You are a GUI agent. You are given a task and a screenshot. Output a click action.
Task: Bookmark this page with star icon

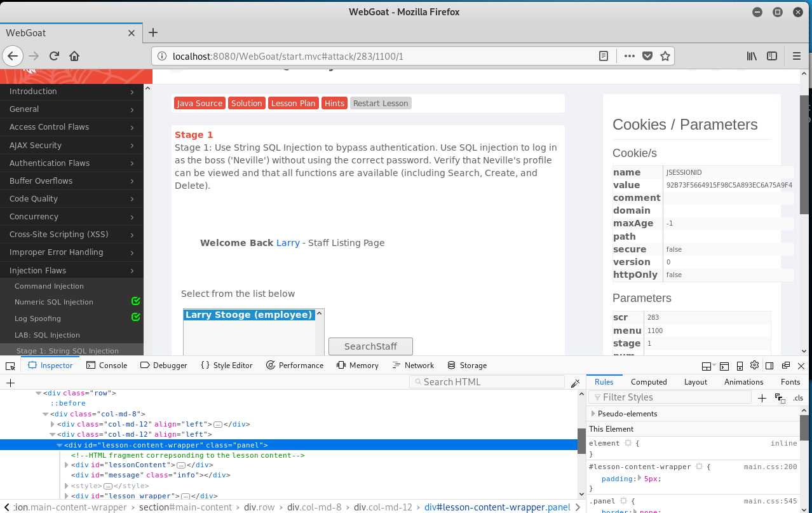(x=665, y=56)
